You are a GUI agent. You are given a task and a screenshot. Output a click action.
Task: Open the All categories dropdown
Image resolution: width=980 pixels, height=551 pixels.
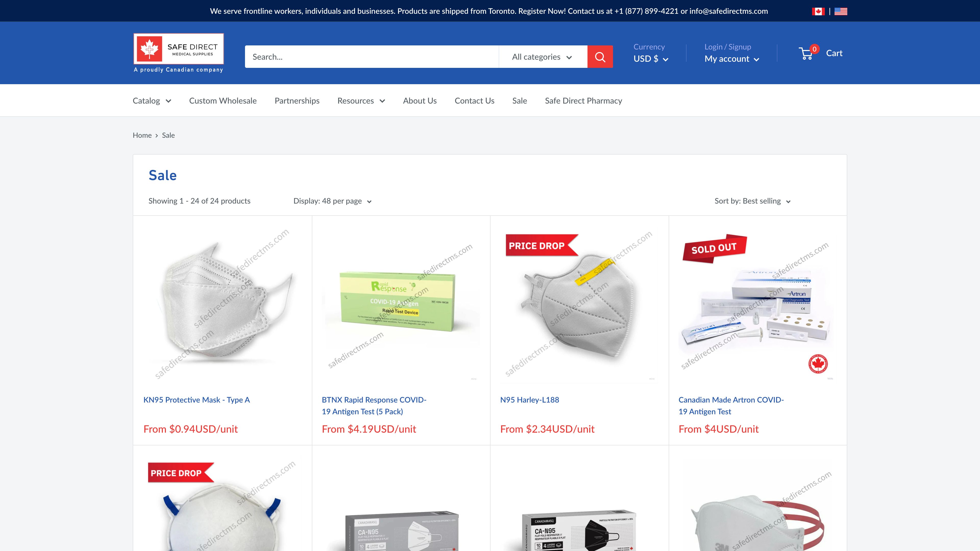[x=542, y=56]
